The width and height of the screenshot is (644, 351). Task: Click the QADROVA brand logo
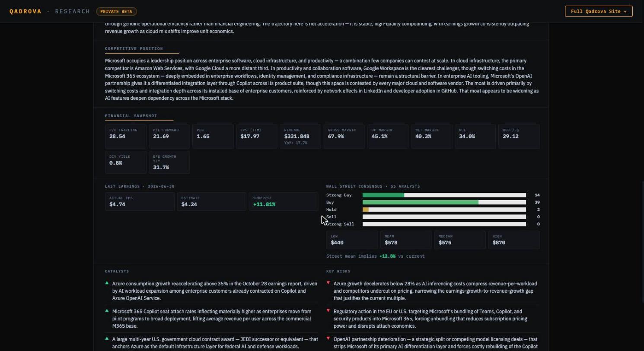26,11
